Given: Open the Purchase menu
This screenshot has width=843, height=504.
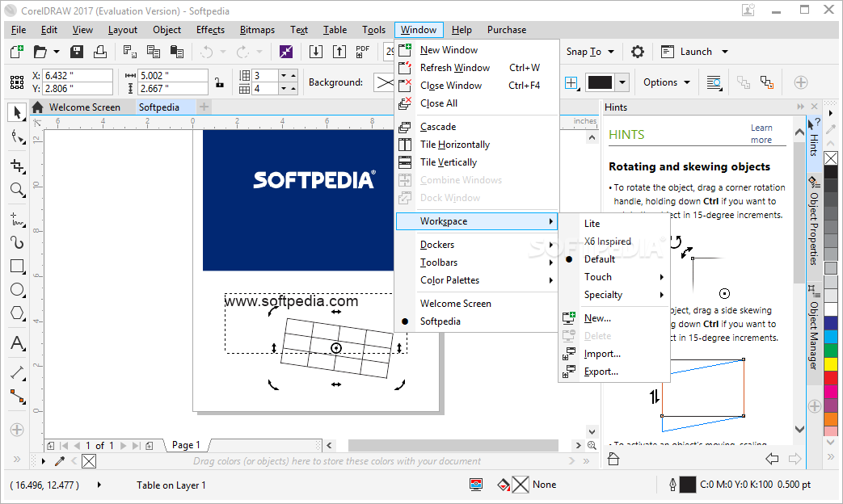Looking at the screenshot, I should coord(507,30).
